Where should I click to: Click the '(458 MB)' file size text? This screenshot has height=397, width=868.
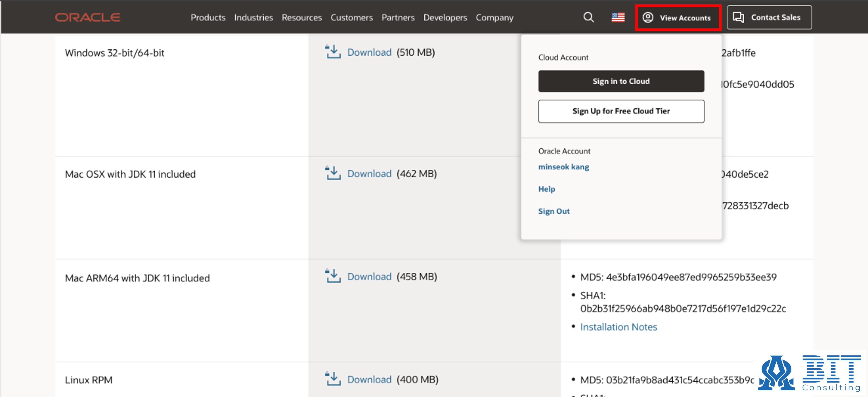pyautogui.click(x=417, y=276)
